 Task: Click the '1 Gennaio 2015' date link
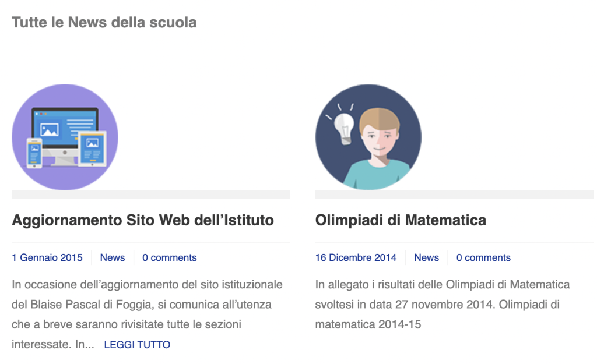click(x=47, y=257)
